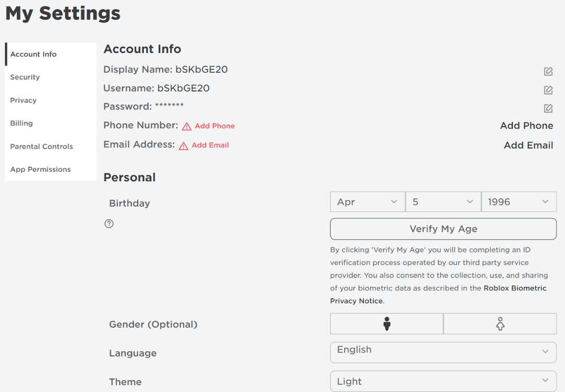The image size is (565, 392).
Task: Edit the Display Name pencil icon
Action: tap(548, 71)
